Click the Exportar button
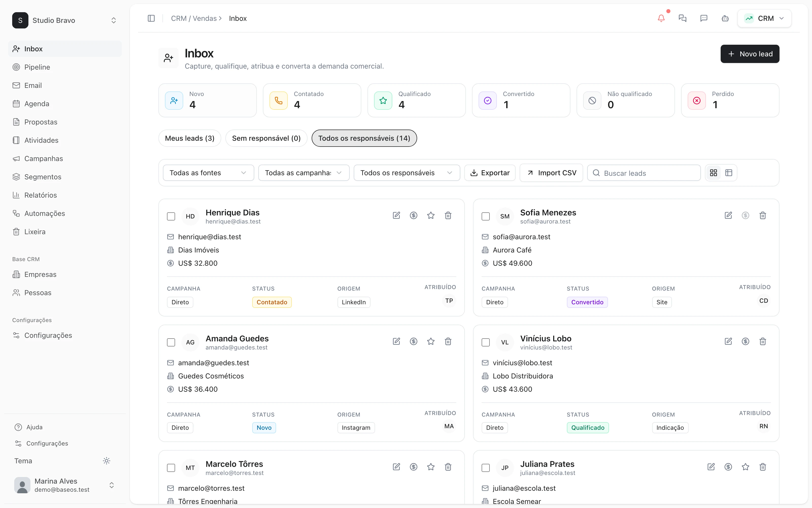 (x=490, y=173)
